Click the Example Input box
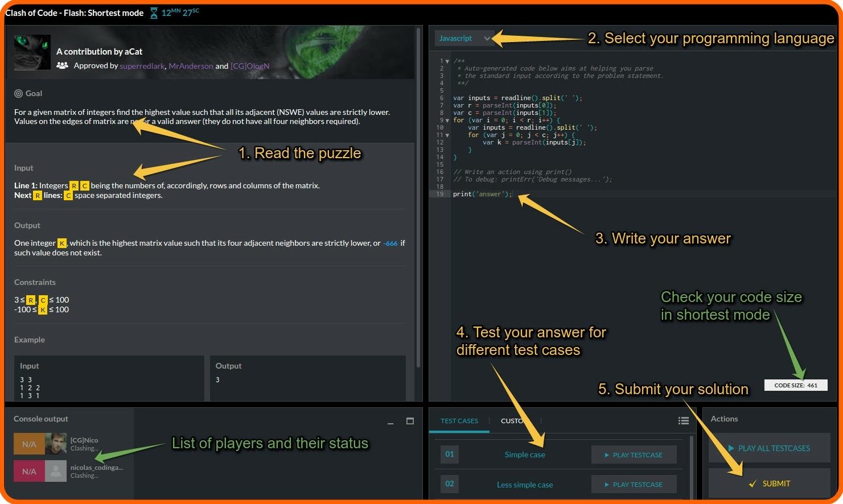 tap(109, 378)
